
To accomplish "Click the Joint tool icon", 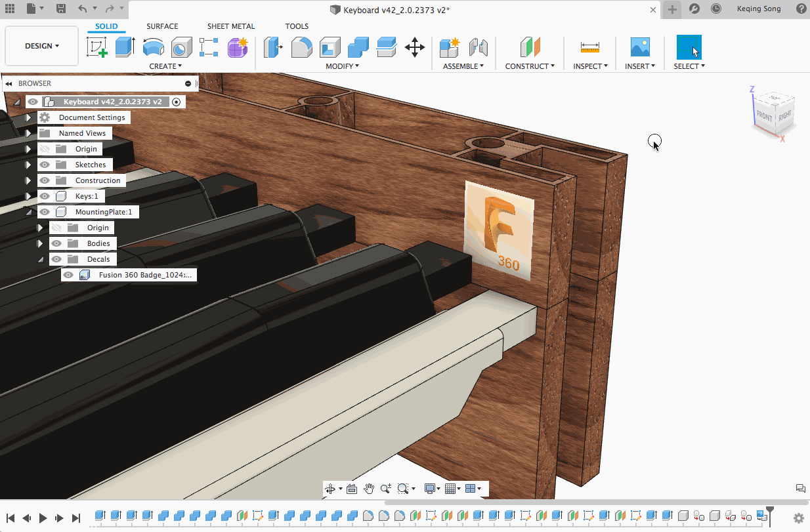I will 479,47.
